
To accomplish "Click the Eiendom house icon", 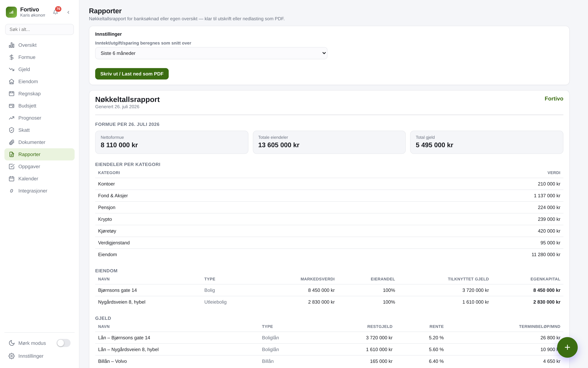I will pos(12,82).
